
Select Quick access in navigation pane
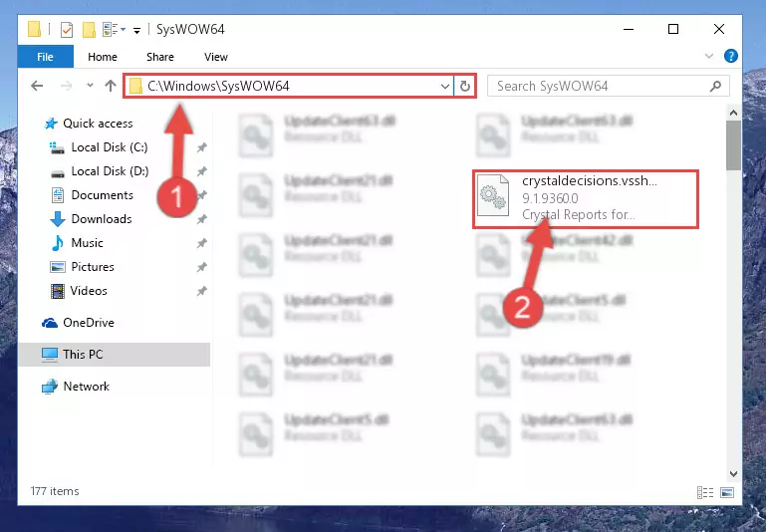click(98, 124)
